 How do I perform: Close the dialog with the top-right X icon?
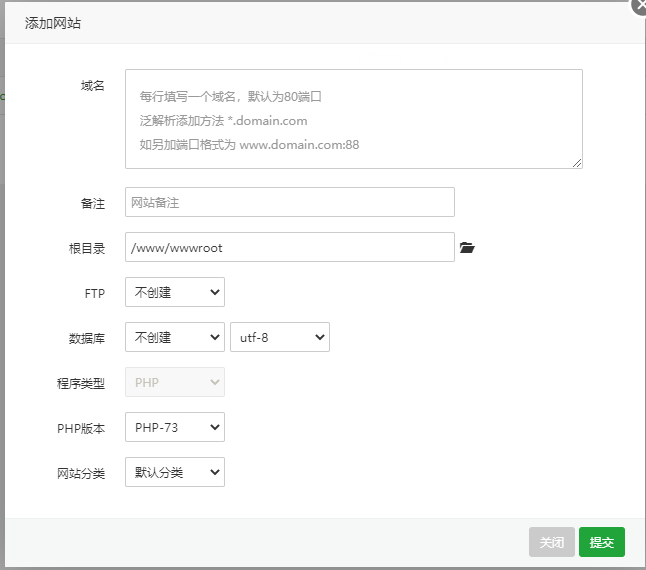point(638,5)
